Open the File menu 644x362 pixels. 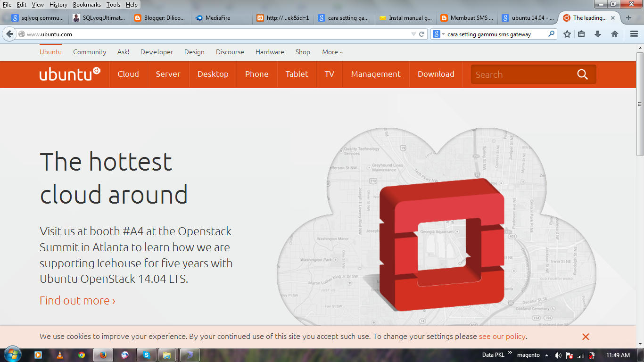click(7, 5)
